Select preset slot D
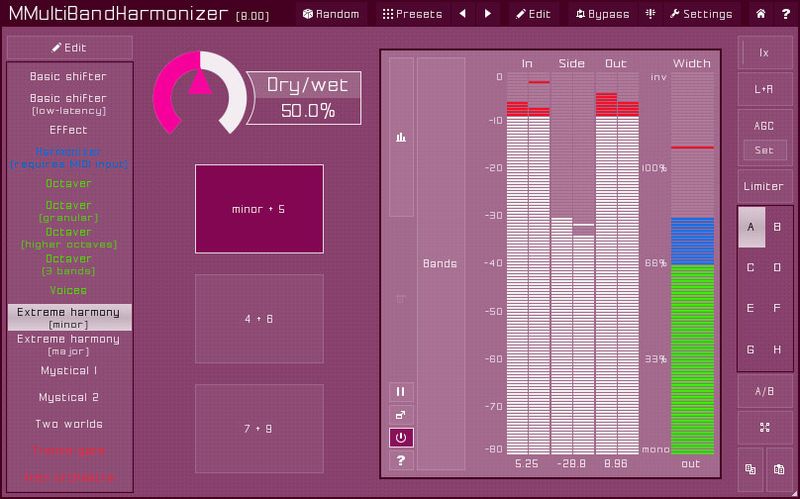The width and height of the screenshot is (800, 499). [x=778, y=267]
